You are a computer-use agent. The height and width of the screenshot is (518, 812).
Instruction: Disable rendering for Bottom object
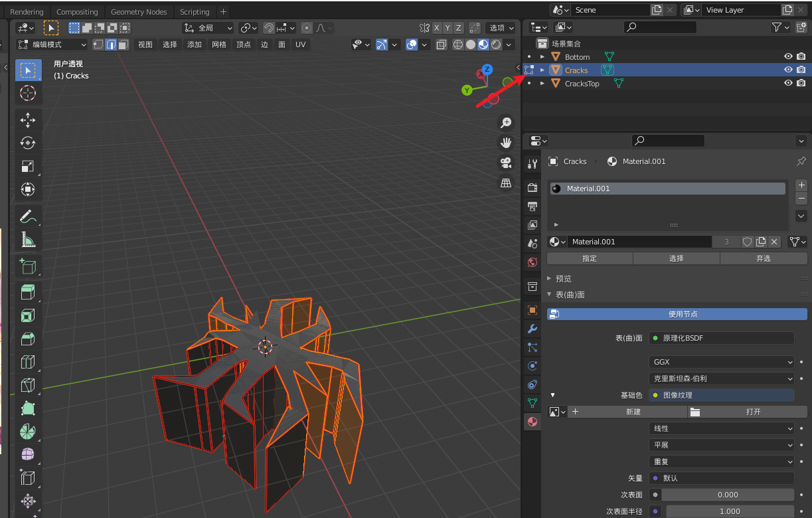tap(801, 57)
